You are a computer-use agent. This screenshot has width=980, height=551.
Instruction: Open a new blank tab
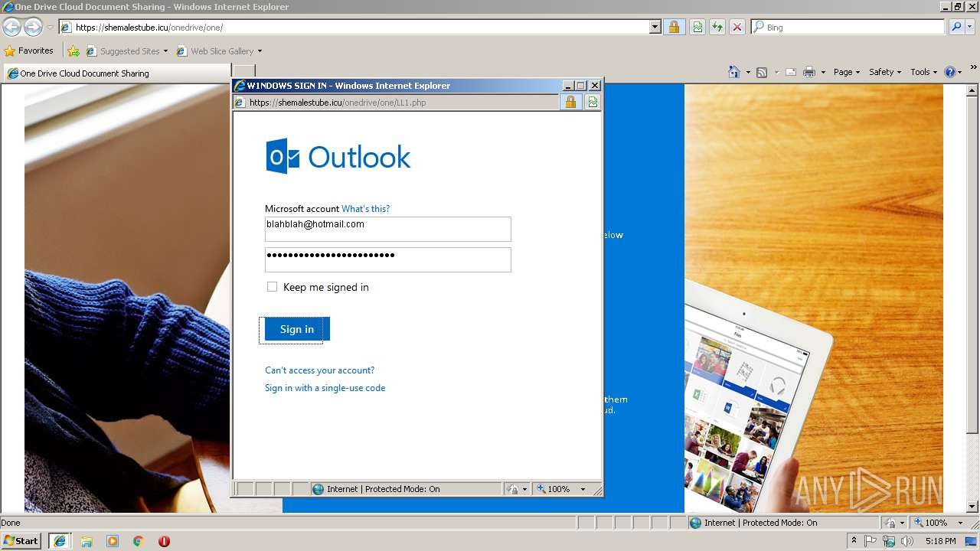pyautogui.click(x=243, y=73)
